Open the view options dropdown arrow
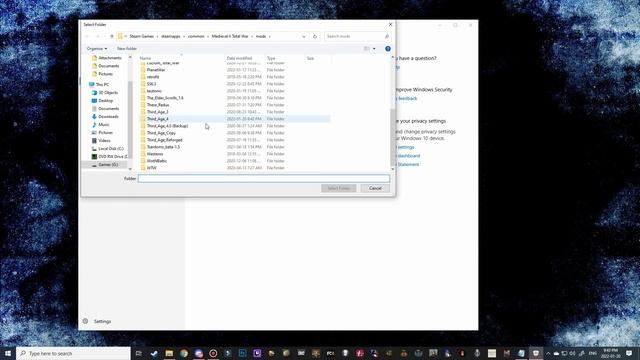 (x=374, y=49)
